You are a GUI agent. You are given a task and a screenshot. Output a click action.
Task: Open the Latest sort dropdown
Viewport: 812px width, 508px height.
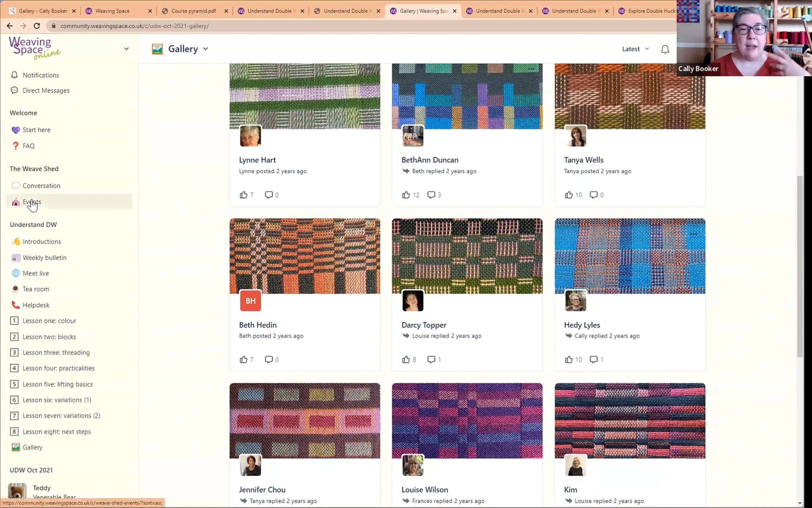point(635,49)
